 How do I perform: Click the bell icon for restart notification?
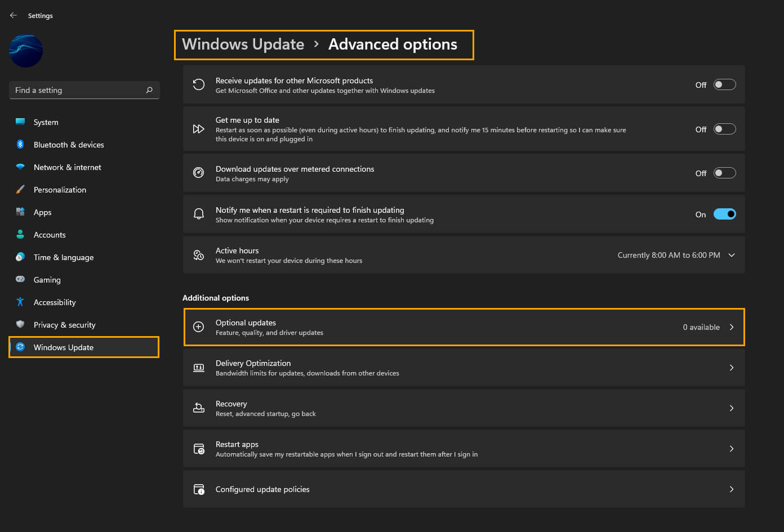pyautogui.click(x=199, y=214)
